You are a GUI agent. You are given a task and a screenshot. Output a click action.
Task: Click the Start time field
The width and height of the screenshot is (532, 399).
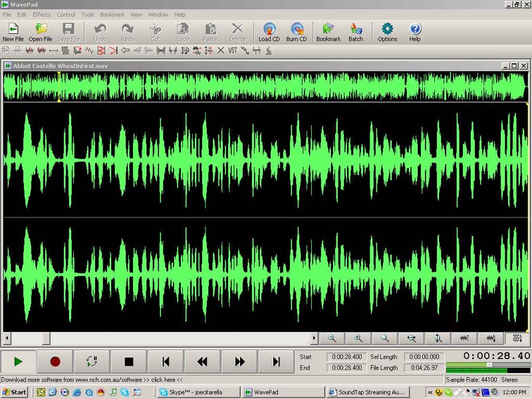tap(346, 357)
